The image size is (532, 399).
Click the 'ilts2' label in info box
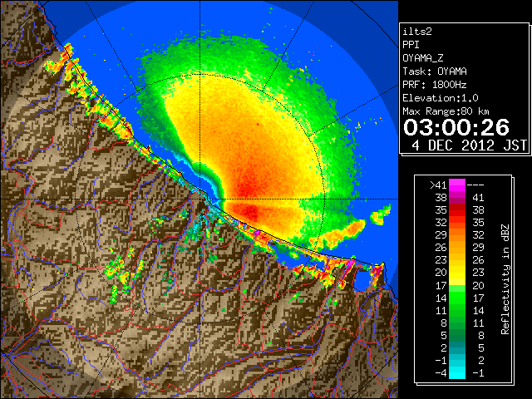(x=417, y=32)
